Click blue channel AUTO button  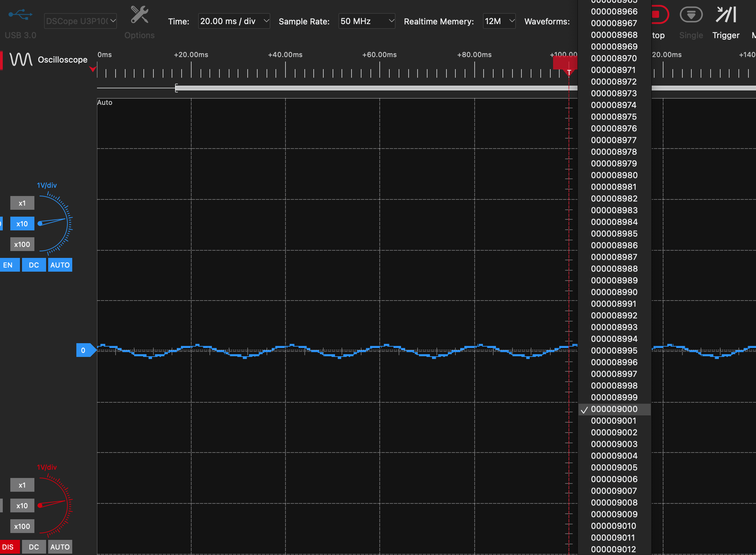coord(60,265)
